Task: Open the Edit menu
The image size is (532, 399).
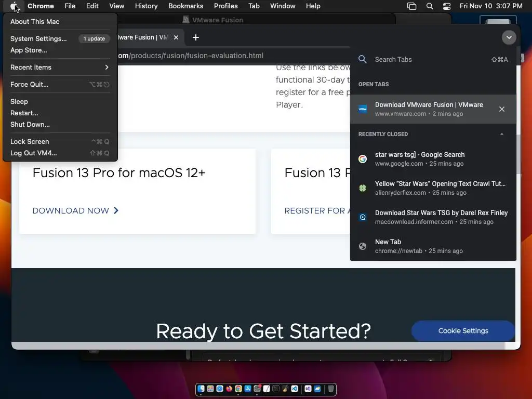Action: (92, 6)
